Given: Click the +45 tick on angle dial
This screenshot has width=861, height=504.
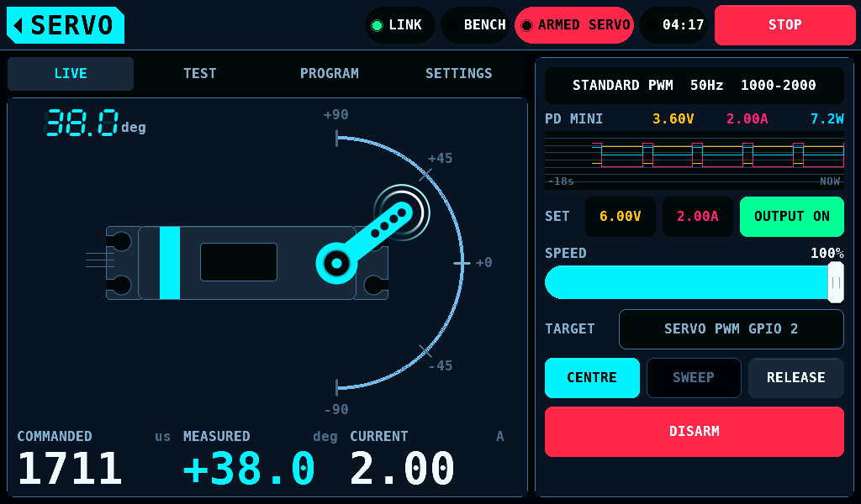Looking at the screenshot, I should (x=425, y=175).
